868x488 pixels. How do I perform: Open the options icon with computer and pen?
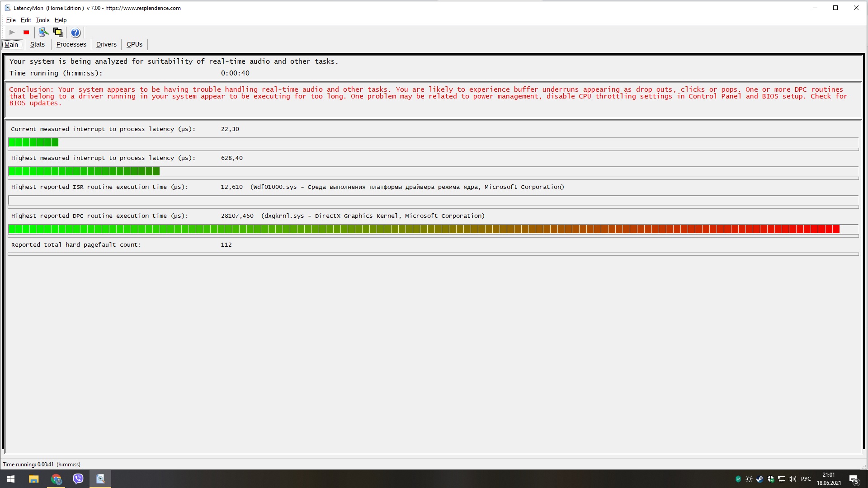click(x=43, y=32)
